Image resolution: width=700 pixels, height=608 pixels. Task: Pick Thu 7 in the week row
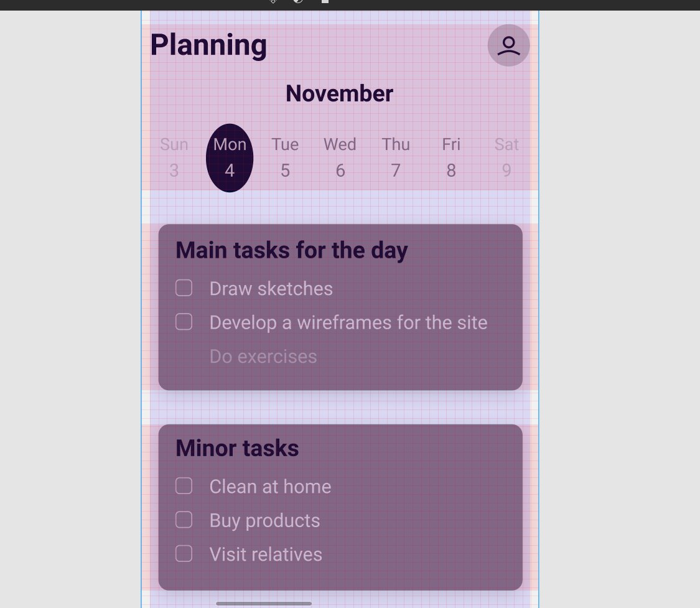click(x=396, y=157)
